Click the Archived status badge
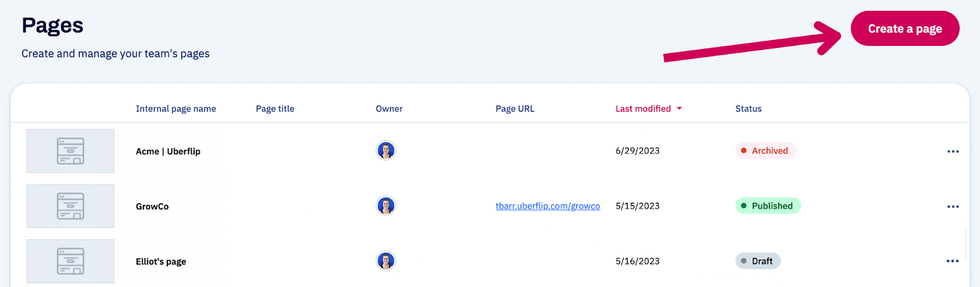 (x=766, y=150)
